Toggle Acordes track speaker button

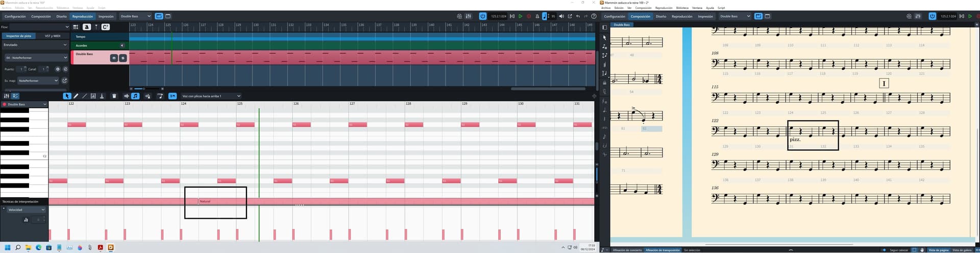(122, 45)
